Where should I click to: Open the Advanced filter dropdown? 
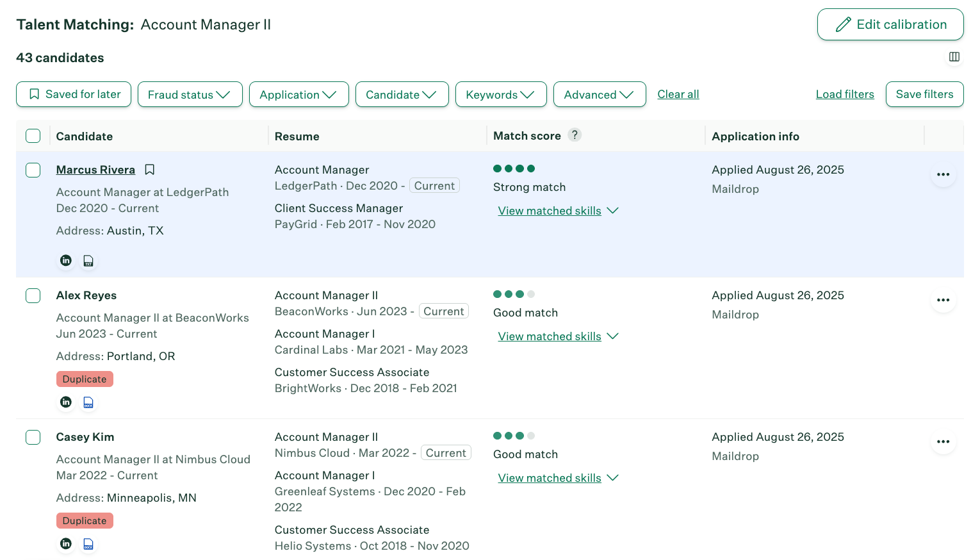[x=600, y=94]
